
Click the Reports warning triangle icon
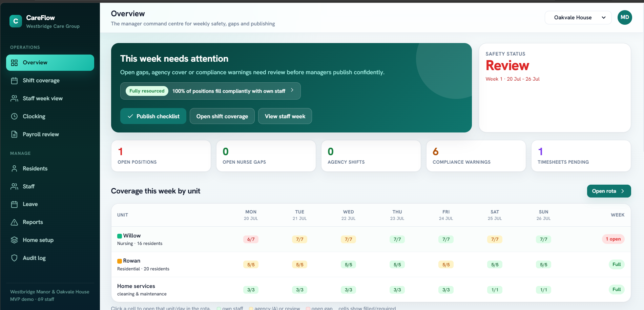pos(14,222)
